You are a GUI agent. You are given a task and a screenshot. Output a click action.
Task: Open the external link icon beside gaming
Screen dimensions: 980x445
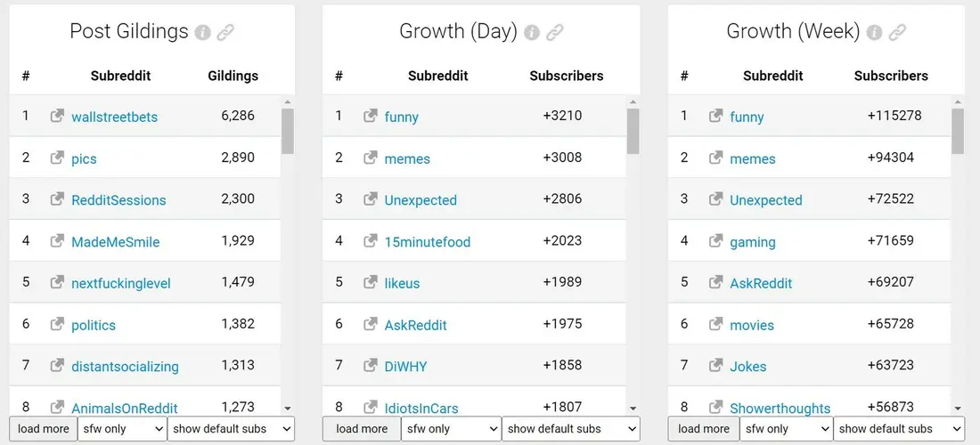point(715,241)
